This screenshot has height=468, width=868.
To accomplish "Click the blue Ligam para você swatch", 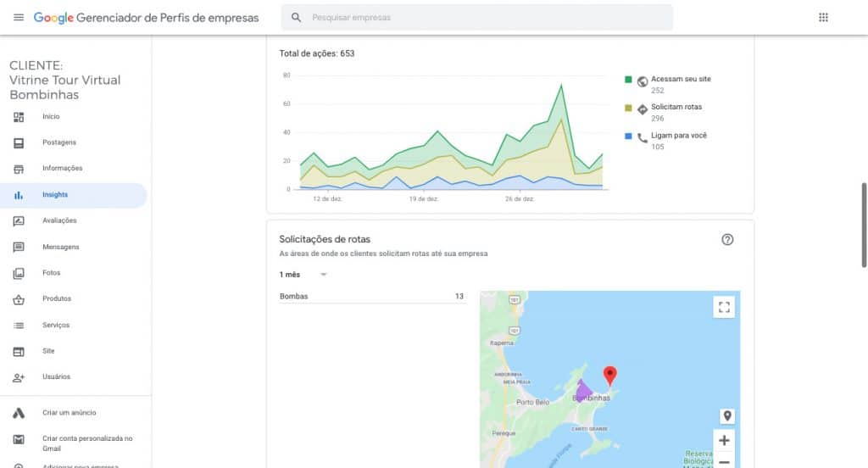I will [628, 136].
